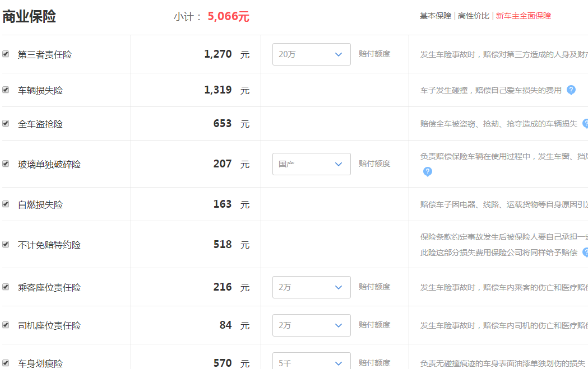Click help icon beside 车辆损失险 description
The height and width of the screenshot is (369, 588).
click(x=571, y=90)
